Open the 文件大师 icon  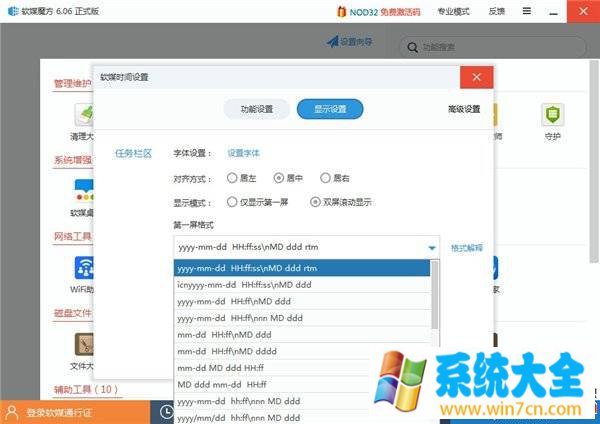click(84, 344)
